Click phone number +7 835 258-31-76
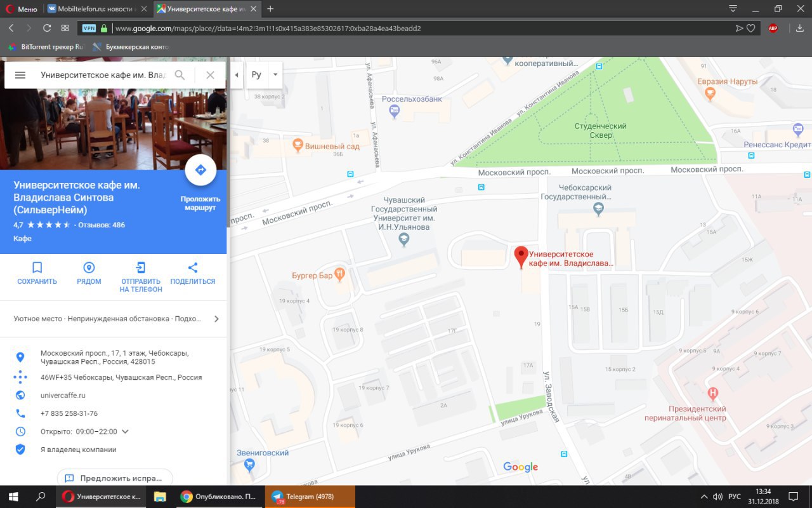The image size is (812, 508). coord(69,413)
